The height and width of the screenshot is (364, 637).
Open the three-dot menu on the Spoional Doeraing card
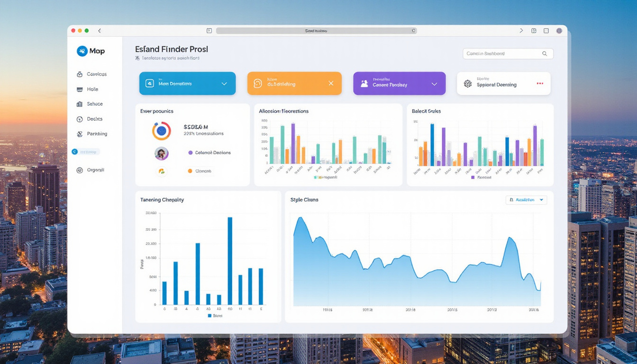pyautogui.click(x=540, y=83)
